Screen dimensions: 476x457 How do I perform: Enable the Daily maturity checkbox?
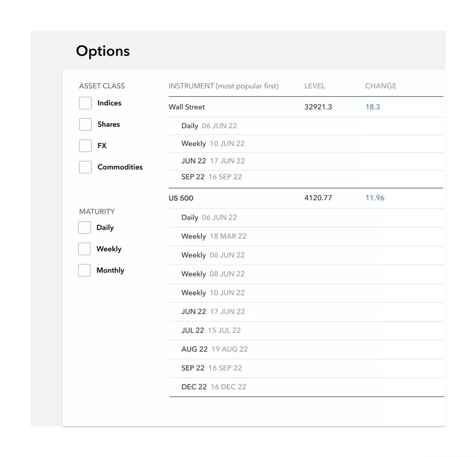pos(85,228)
